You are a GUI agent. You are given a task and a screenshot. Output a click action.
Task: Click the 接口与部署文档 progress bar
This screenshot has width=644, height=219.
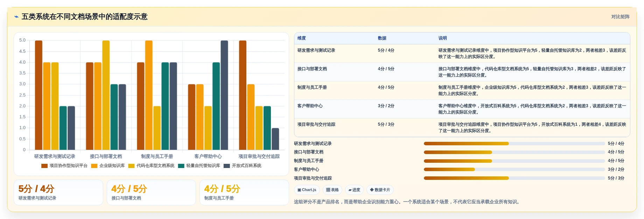[x=514, y=152]
